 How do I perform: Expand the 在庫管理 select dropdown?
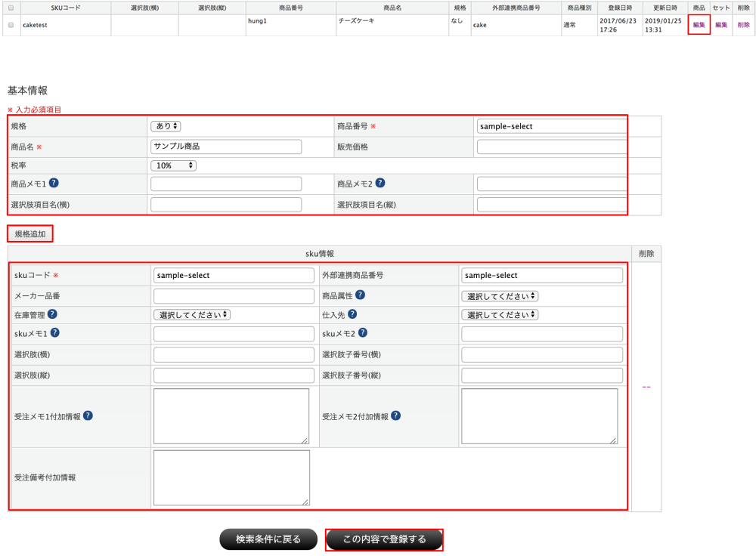(192, 314)
